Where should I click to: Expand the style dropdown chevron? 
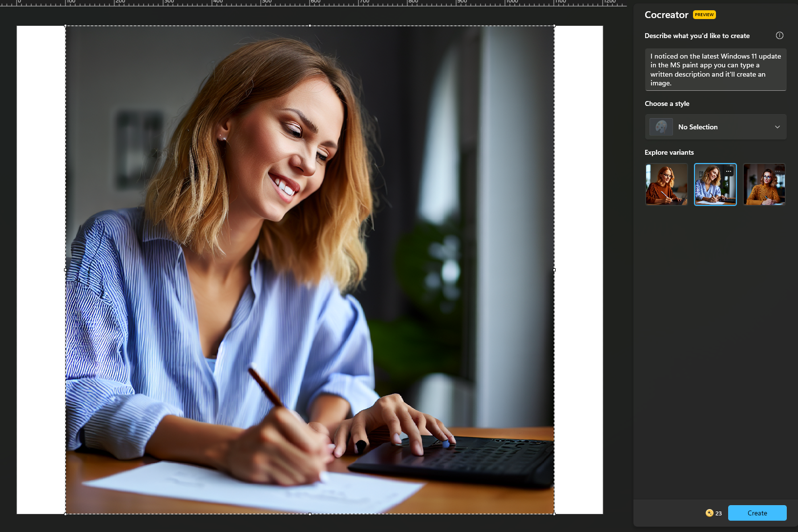click(777, 127)
